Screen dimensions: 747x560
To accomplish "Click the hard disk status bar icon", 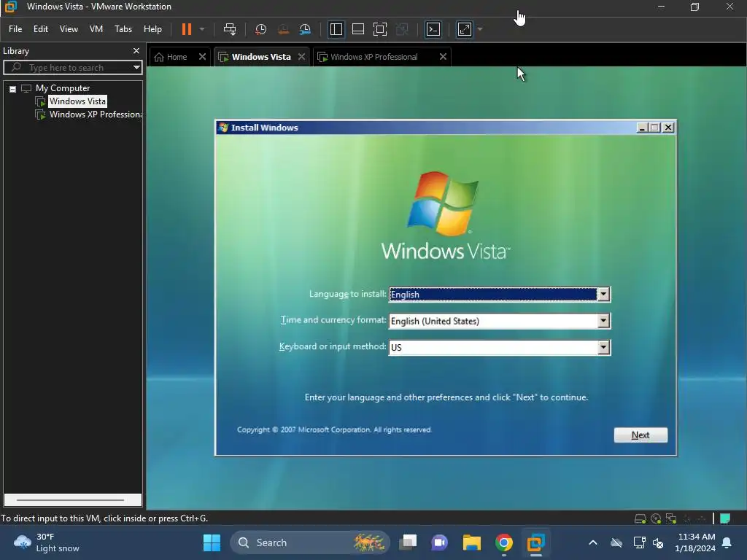I will [640, 518].
